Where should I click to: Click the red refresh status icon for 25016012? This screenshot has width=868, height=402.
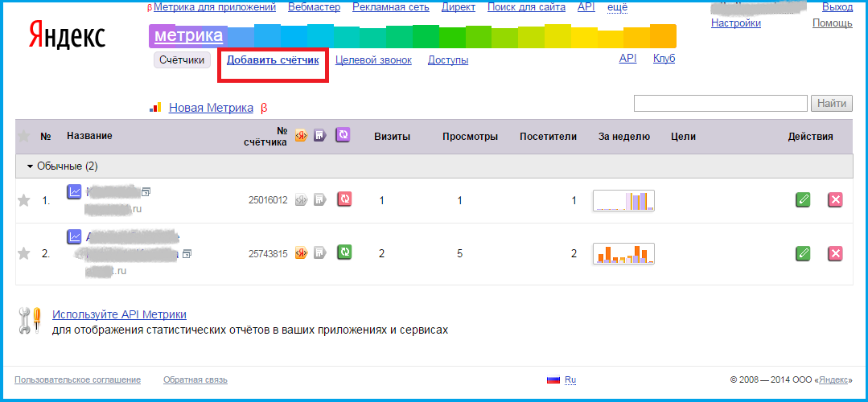344,199
